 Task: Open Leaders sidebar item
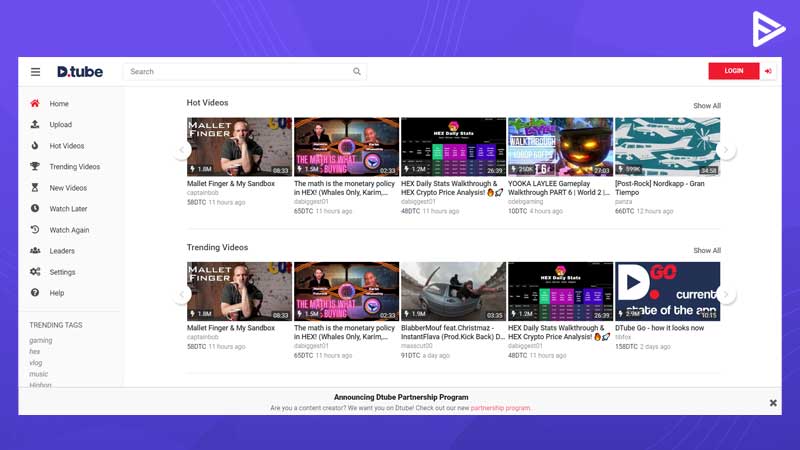(62, 251)
